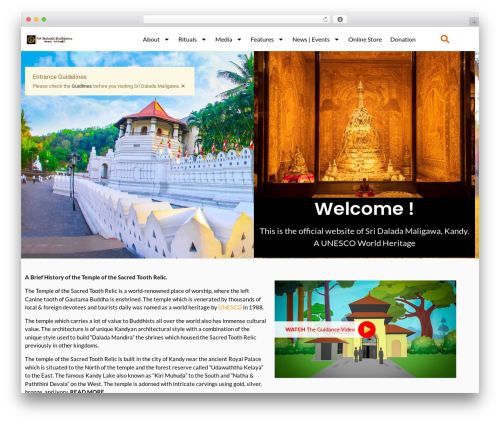Close the browser window with red button

[x=29, y=20]
